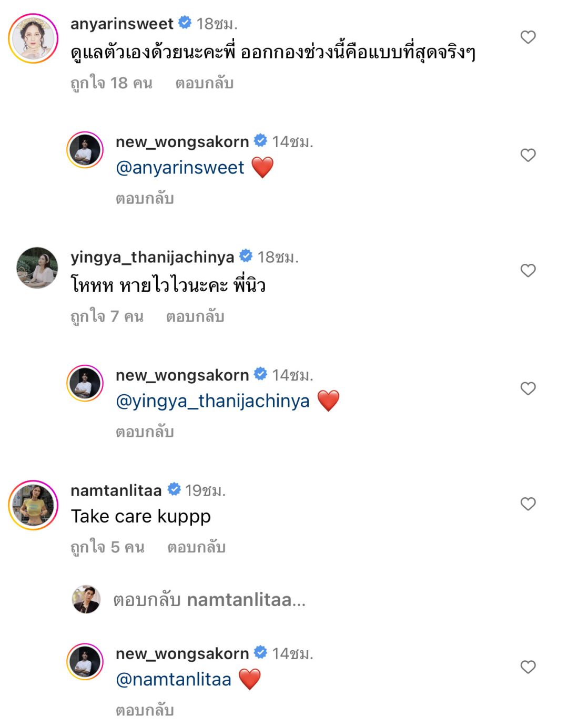Like anyarinsweet's comment with the heart

click(528, 37)
